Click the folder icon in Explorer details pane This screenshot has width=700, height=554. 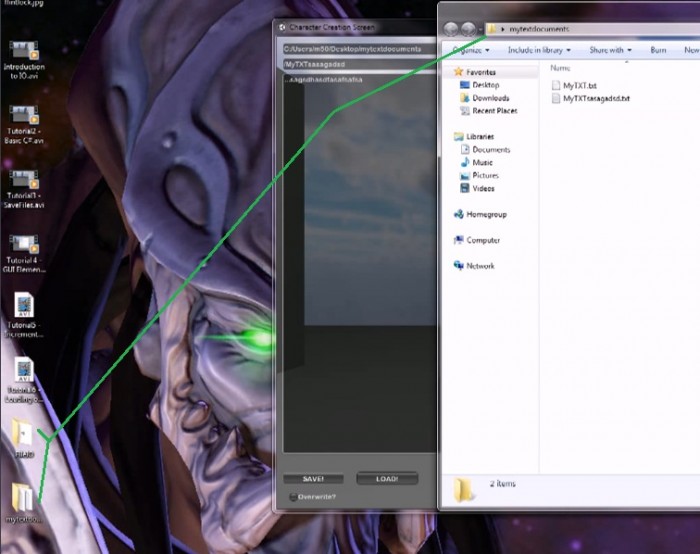coord(464,490)
